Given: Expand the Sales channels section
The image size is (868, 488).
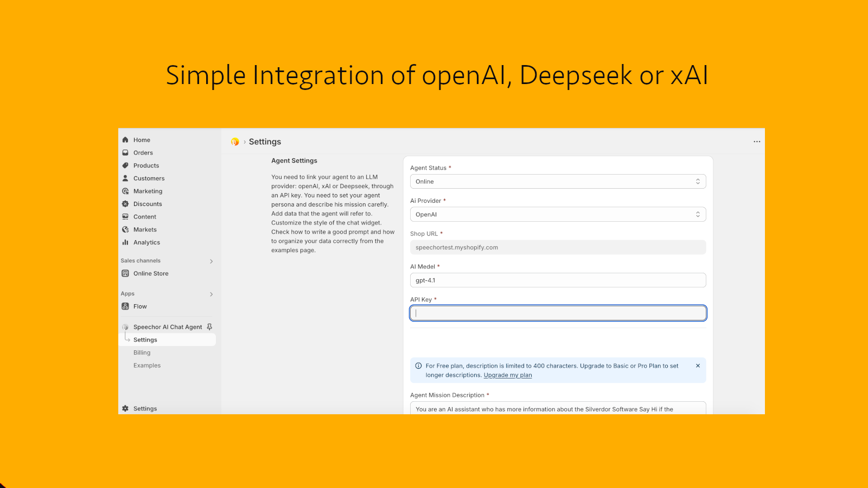Looking at the screenshot, I should (x=211, y=261).
